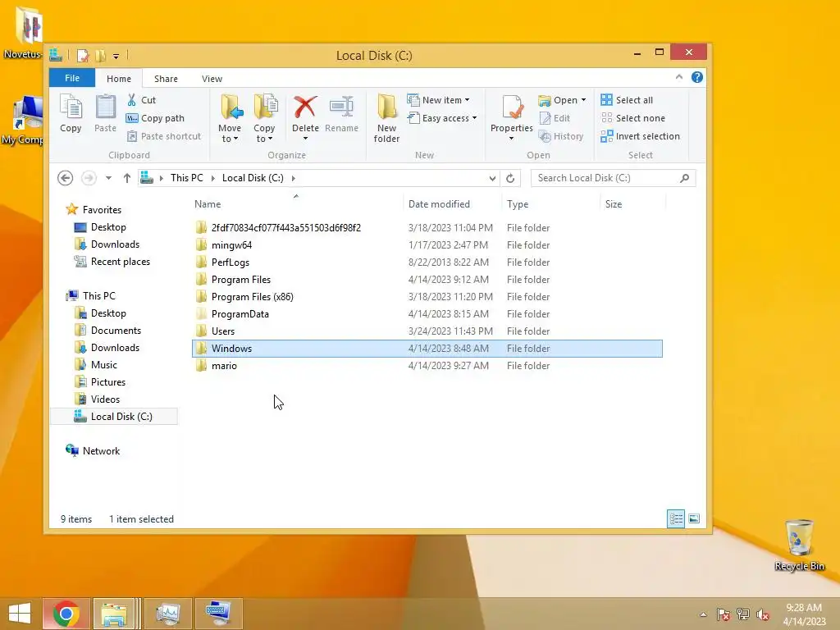Open Explorer Help question mark icon
Viewport: 840px width, 630px height.
(697, 77)
